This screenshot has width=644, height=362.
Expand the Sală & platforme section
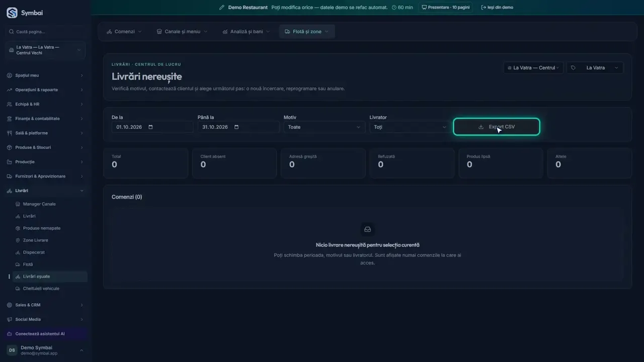pos(45,133)
